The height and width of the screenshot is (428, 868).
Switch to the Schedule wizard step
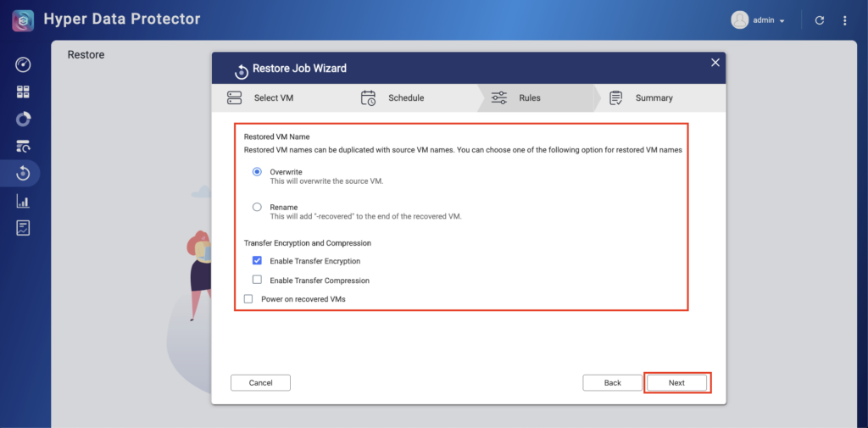[x=393, y=97]
